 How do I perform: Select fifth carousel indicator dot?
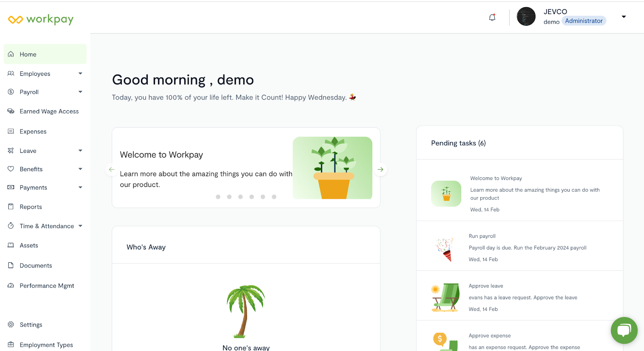pos(263,197)
